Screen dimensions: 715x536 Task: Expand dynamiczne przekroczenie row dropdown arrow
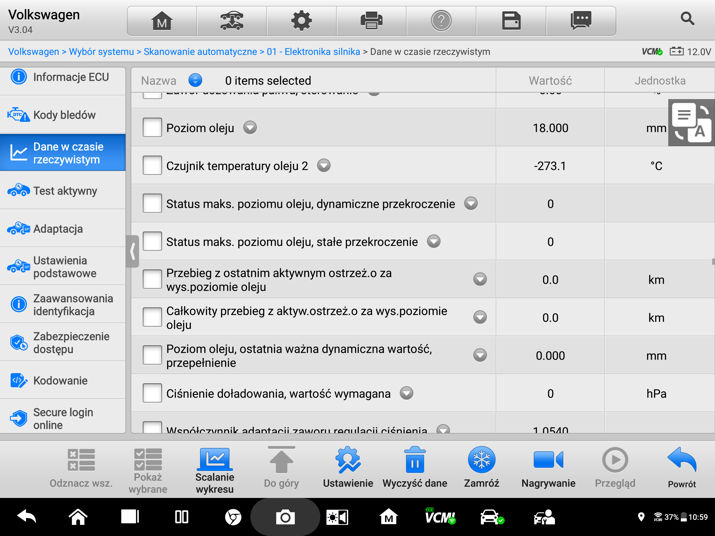click(471, 203)
